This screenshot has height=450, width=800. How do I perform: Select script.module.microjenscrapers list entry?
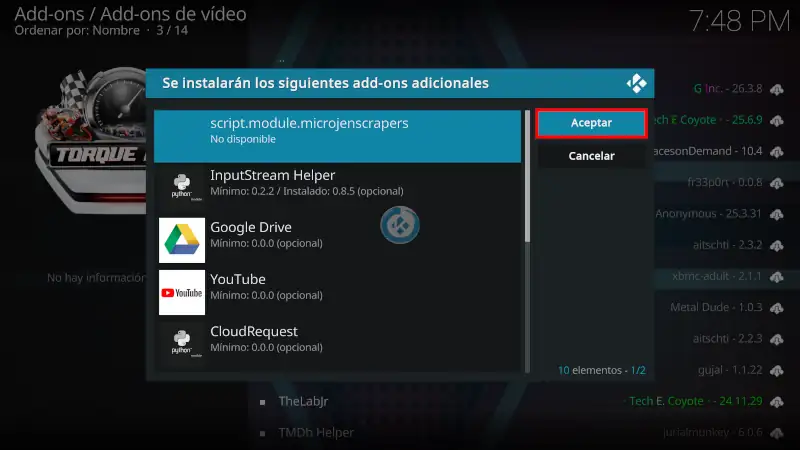[337, 136]
